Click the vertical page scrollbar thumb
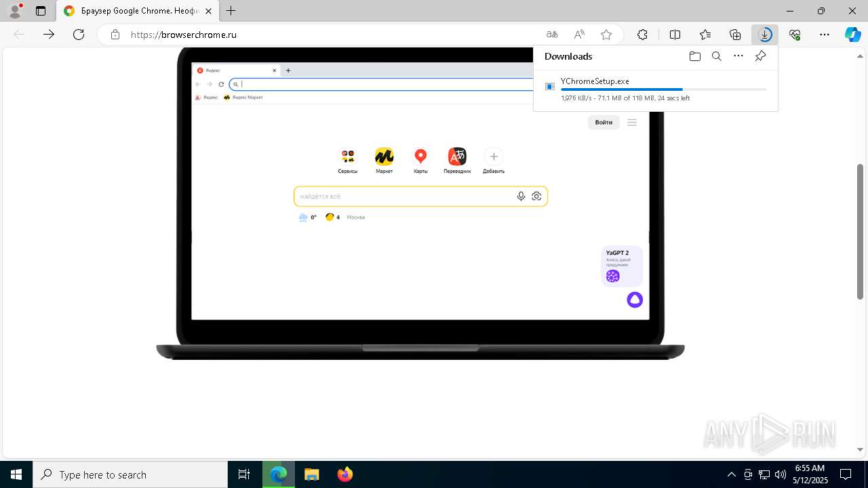Screen dimensions: 868x488 pyautogui.click(x=861, y=231)
